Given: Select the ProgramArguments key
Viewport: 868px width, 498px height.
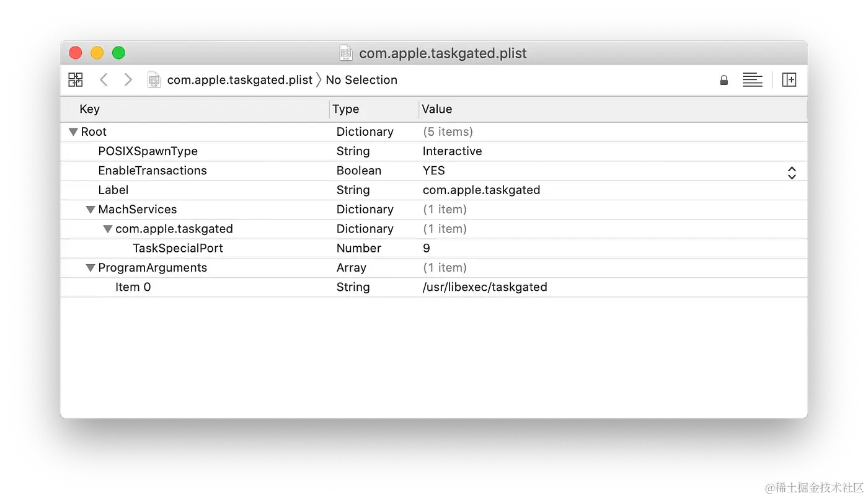Looking at the screenshot, I should [x=153, y=268].
